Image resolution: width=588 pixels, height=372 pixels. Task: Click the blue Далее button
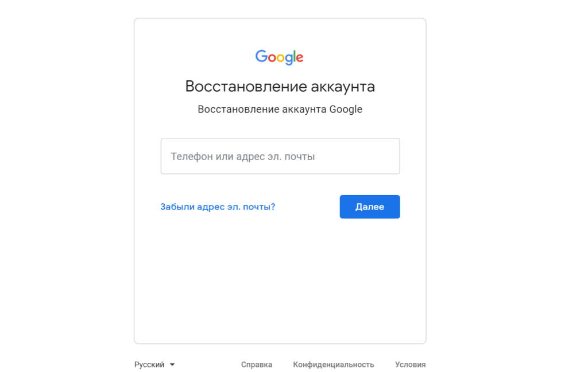tap(370, 207)
